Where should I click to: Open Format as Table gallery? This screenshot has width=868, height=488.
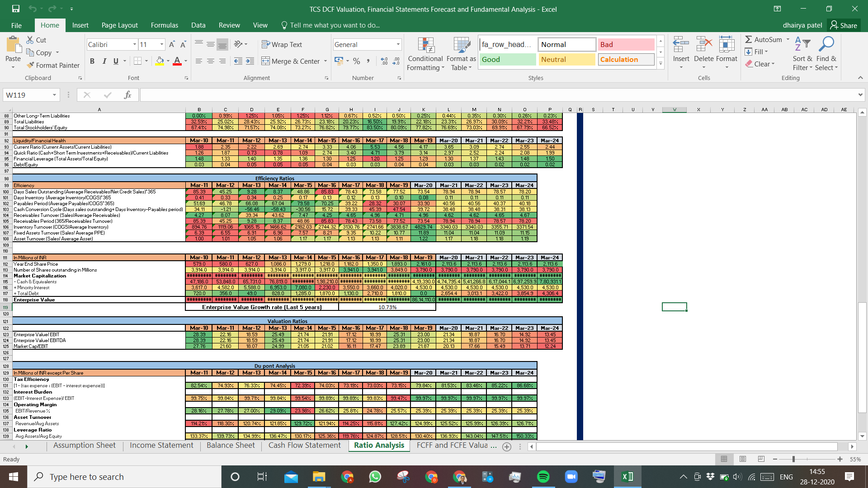point(461,54)
